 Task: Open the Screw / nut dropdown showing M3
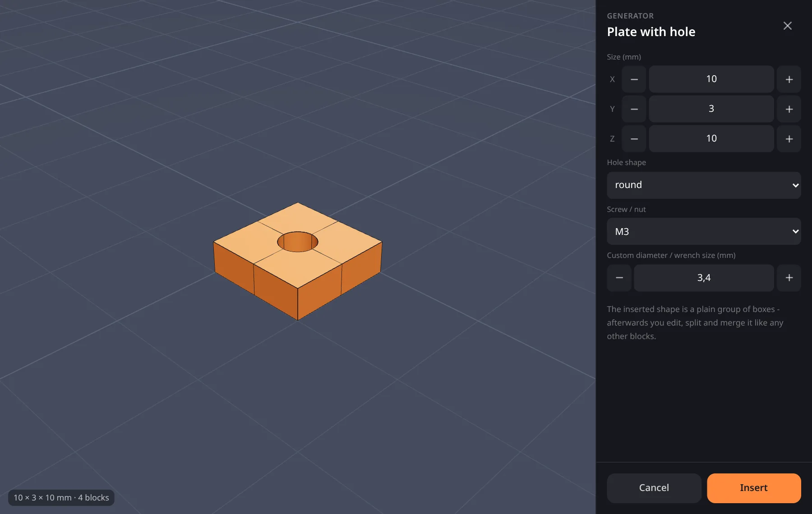[704, 231]
